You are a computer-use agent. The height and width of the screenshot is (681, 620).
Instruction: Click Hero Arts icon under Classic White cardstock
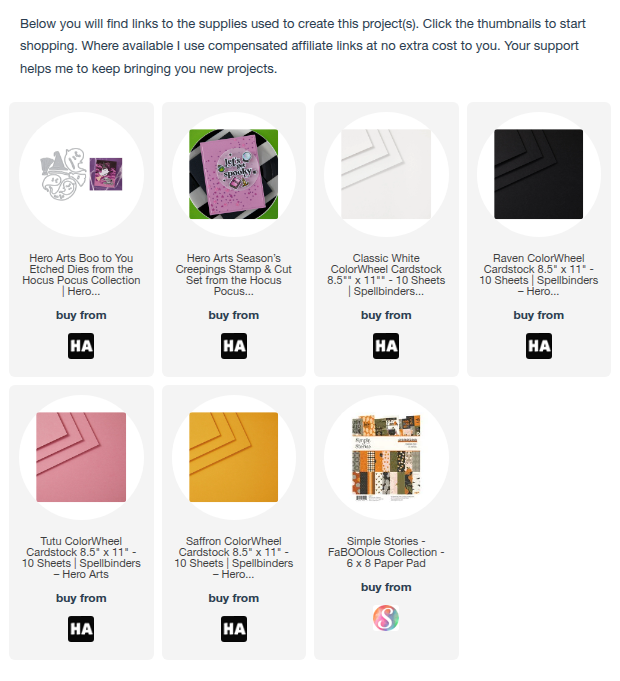[386, 346]
